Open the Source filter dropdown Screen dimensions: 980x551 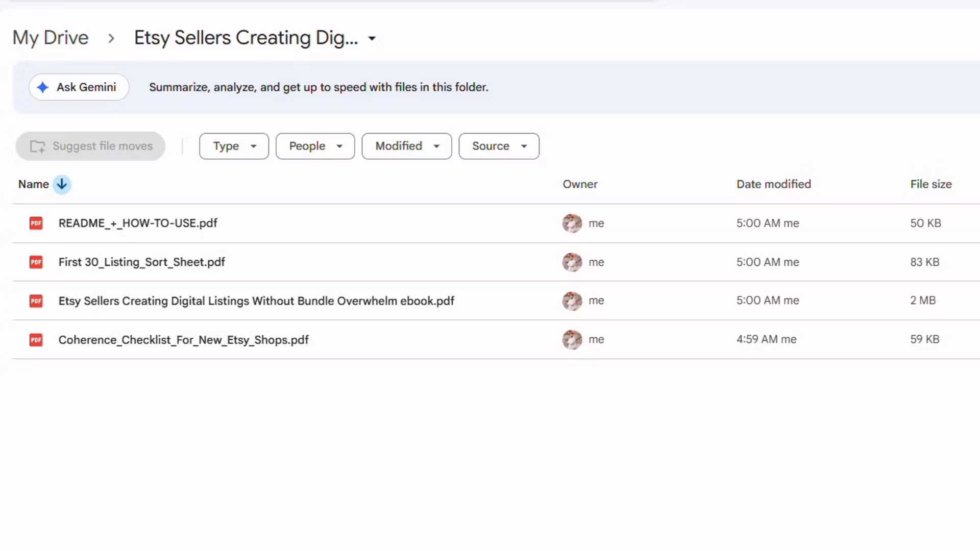tap(499, 146)
